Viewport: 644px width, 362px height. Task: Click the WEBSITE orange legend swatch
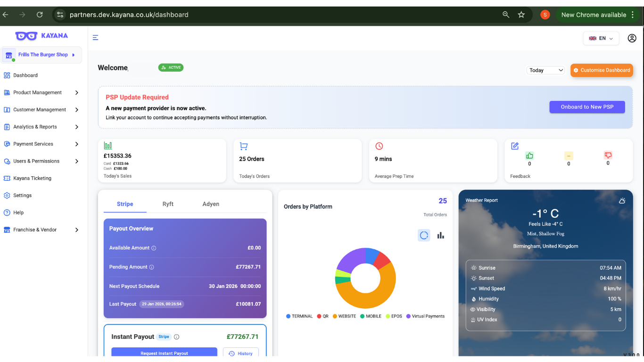(335, 316)
